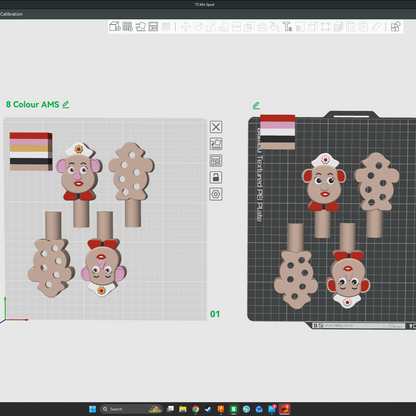Auto orient objects on plate 01
This screenshot has height=416, width=416.
coord(216,144)
